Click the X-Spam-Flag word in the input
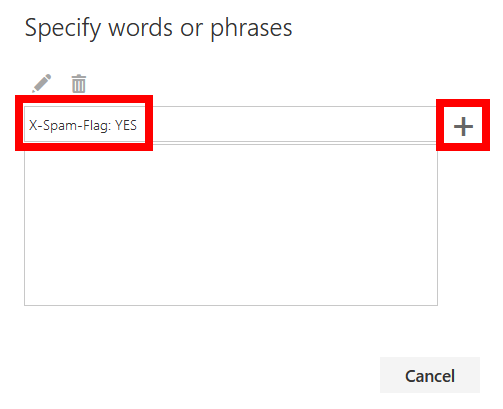The width and height of the screenshot is (503, 409). (70, 126)
